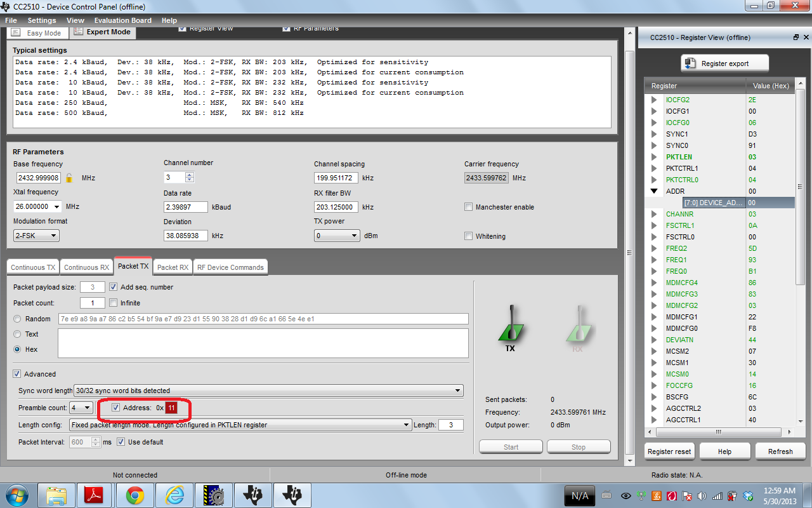Screen dimensions: 812x508
Task: Enable Manchester encoding
Action: tap(468, 206)
